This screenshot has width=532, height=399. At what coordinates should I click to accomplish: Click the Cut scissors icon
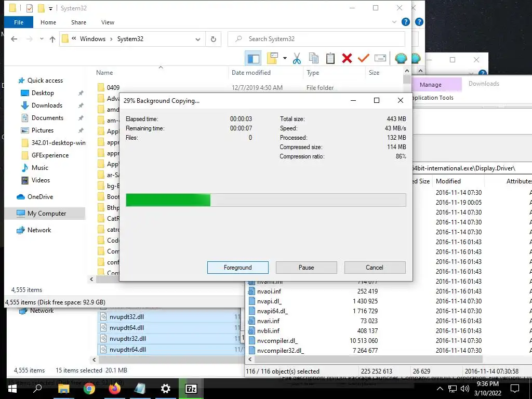coord(297,58)
